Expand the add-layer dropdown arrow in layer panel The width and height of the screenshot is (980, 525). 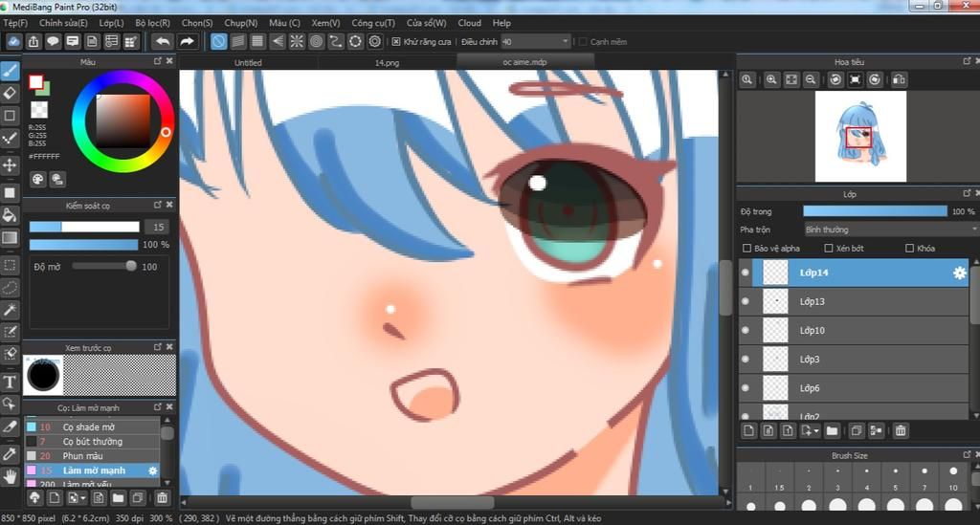[816, 430]
